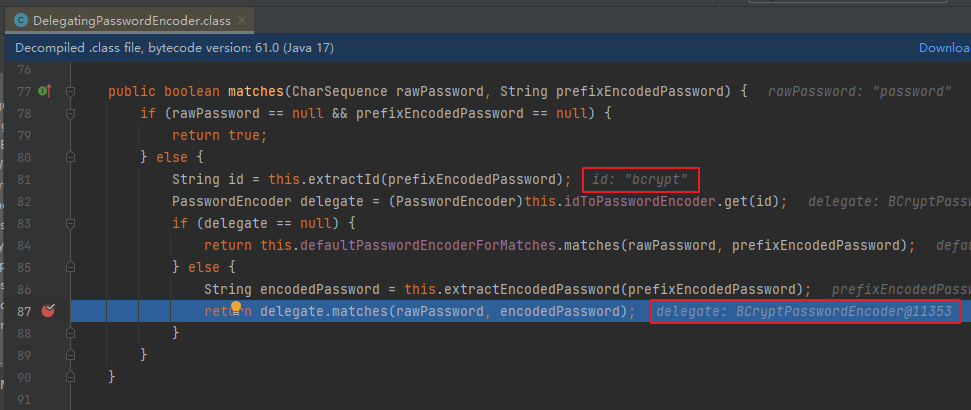971x410 pixels.
Task: Click the implements-method gutter icon on line 77
Action: (45, 92)
